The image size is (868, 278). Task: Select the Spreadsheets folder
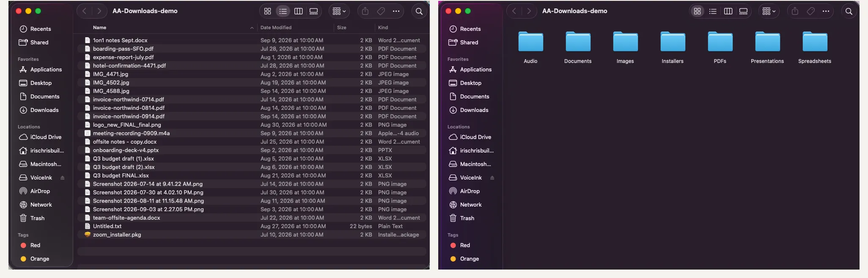(x=815, y=42)
